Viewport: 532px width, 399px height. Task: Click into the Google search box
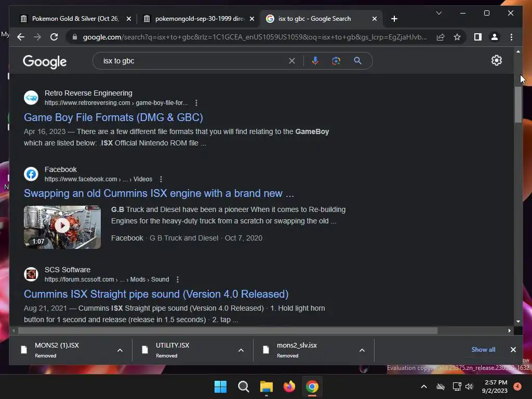point(193,61)
